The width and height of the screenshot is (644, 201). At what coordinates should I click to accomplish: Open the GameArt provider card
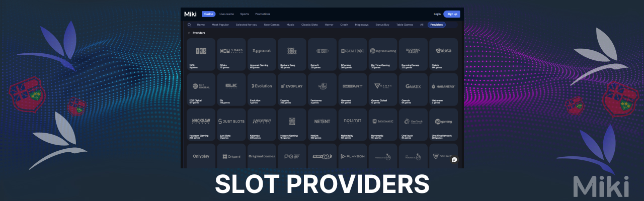[352, 89]
